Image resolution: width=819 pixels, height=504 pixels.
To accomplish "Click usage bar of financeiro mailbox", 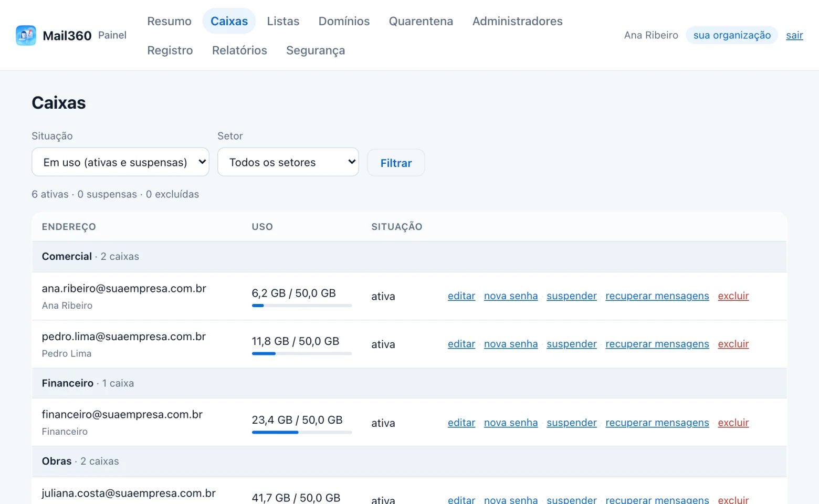I will click(302, 433).
